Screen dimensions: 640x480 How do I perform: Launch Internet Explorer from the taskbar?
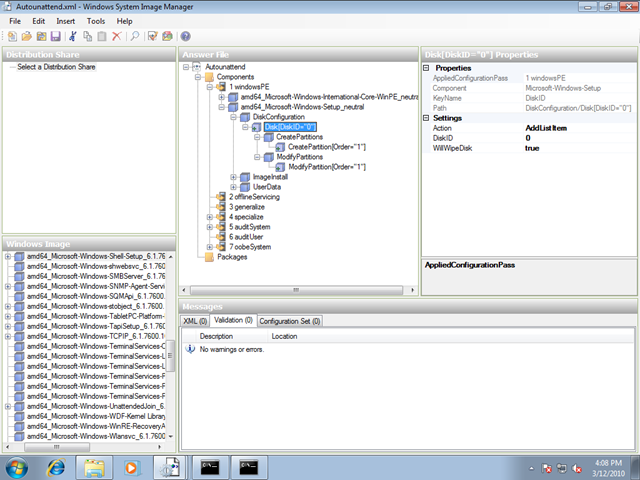56,468
